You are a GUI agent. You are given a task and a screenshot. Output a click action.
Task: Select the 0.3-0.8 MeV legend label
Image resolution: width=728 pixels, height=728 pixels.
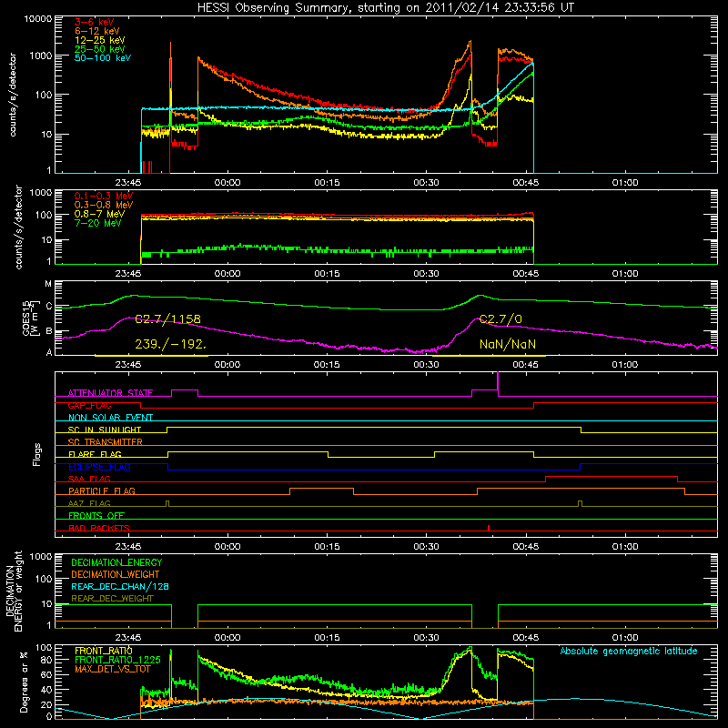[104, 205]
